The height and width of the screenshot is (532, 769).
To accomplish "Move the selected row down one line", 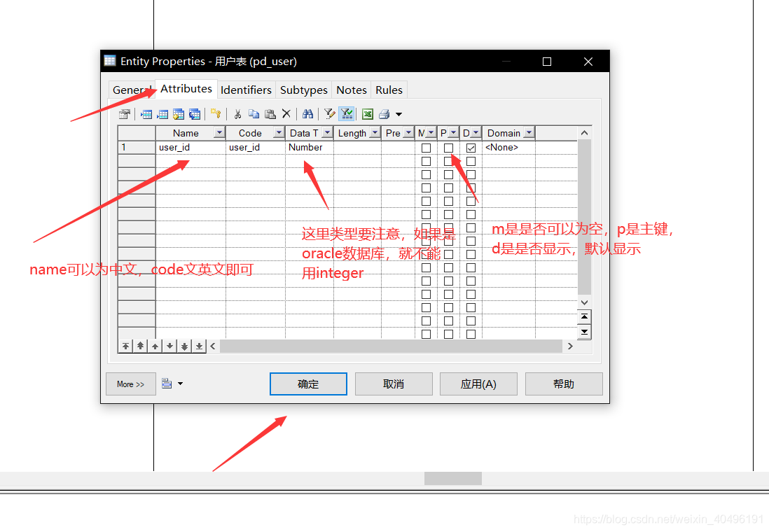I will 169,346.
